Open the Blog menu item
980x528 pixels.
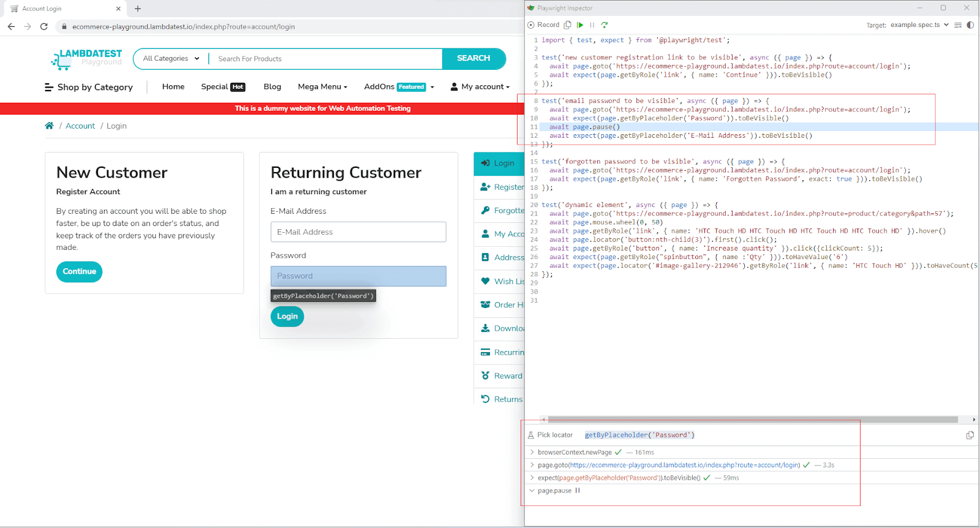pyautogui.click(x=272, y=87)
